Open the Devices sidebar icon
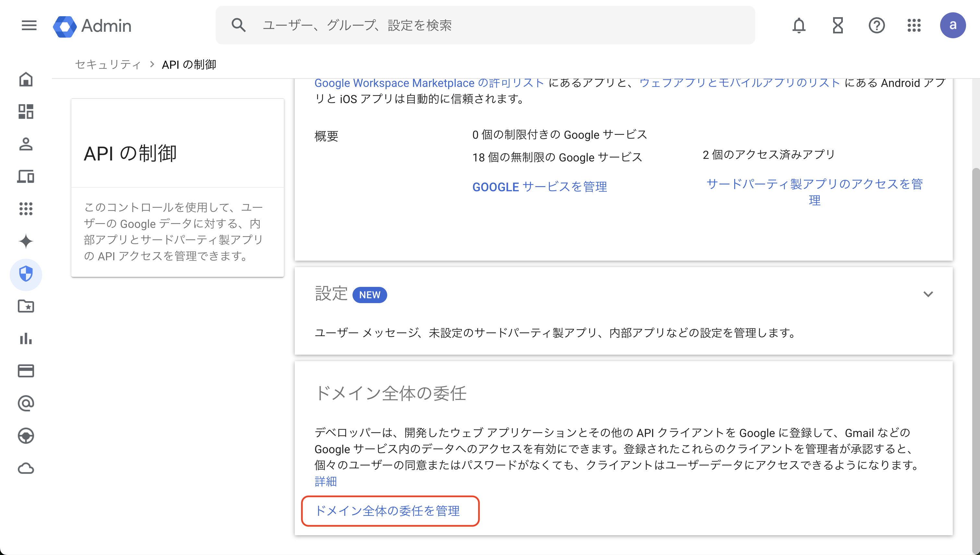The image size is (980, 555). point(26,176)
